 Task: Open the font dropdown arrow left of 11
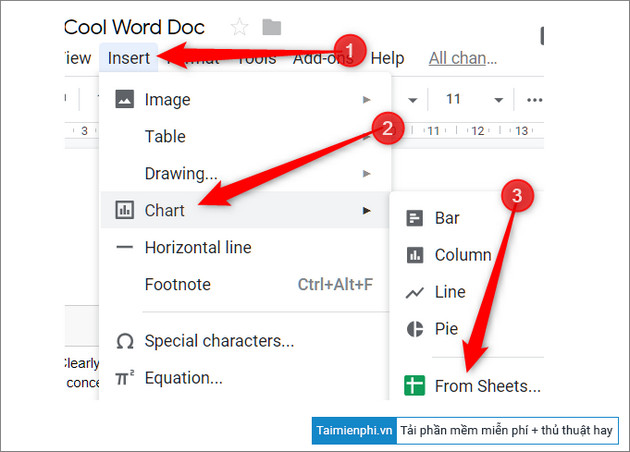click(413, 100)
